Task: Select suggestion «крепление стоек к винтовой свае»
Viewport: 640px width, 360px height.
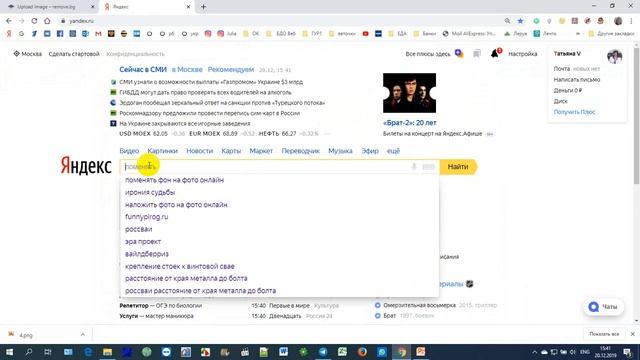Action: pos(180,266)
